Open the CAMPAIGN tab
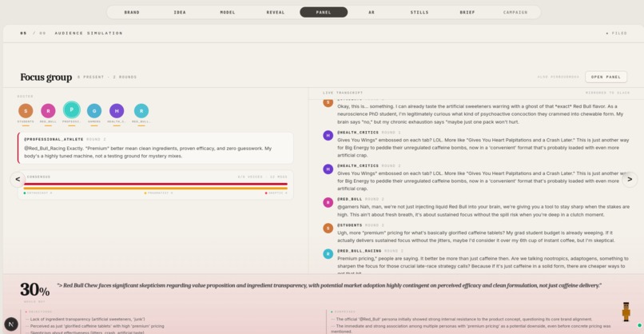Screen dimensions: 644x334 tap(515, 12)
